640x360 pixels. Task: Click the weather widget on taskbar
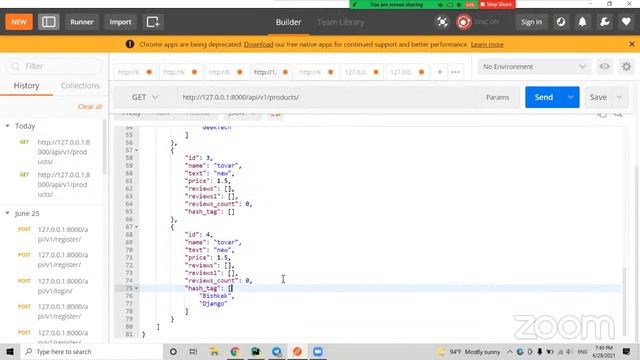coord(469,351)
